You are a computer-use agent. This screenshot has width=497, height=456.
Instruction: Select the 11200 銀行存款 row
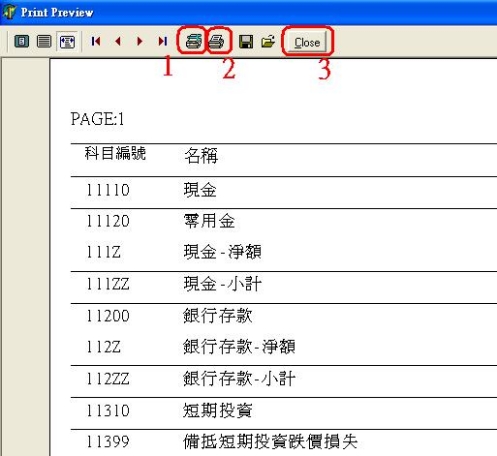tap(284, 316)
